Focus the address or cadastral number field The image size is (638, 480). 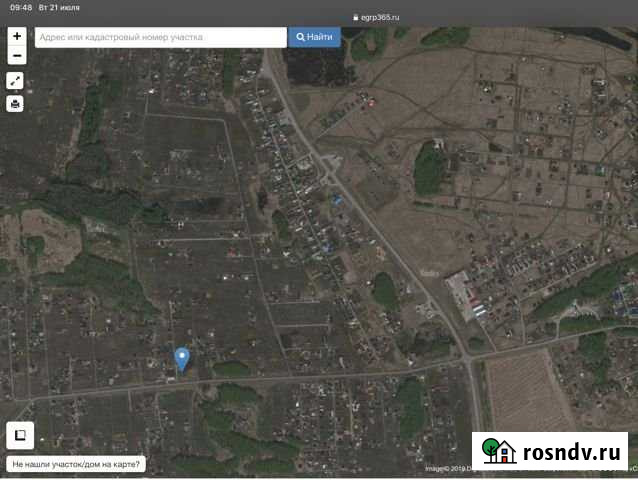tap(160, 37)
